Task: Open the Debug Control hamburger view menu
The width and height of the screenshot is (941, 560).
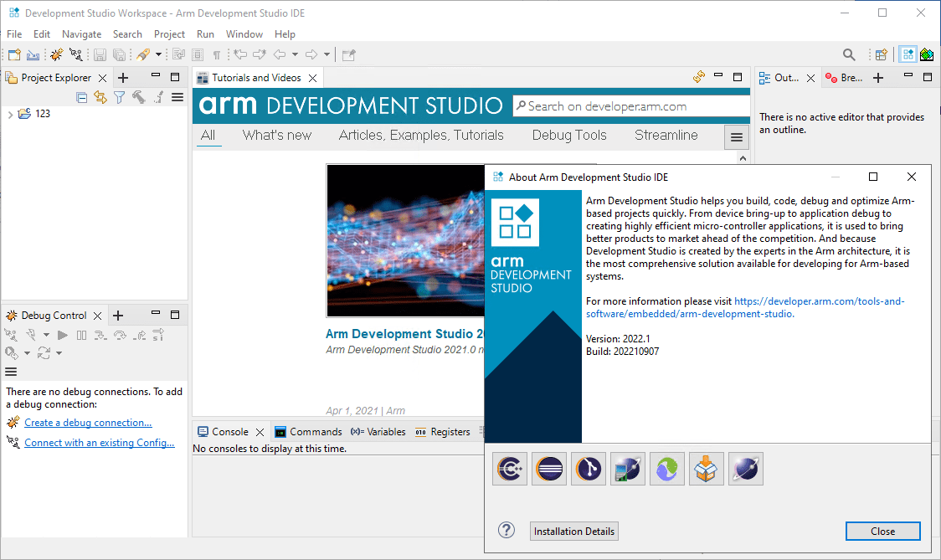Action: pos(11,372)
